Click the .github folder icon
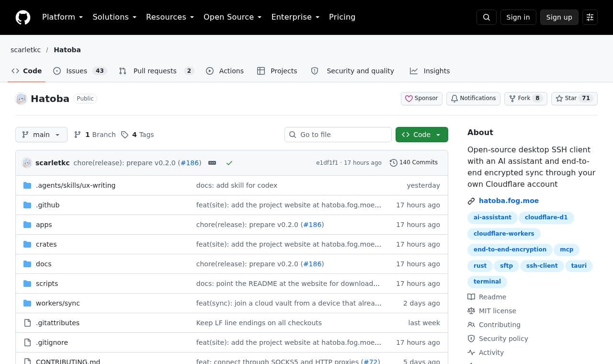Viewport: 613px width, 364px height. pos(27,205)
